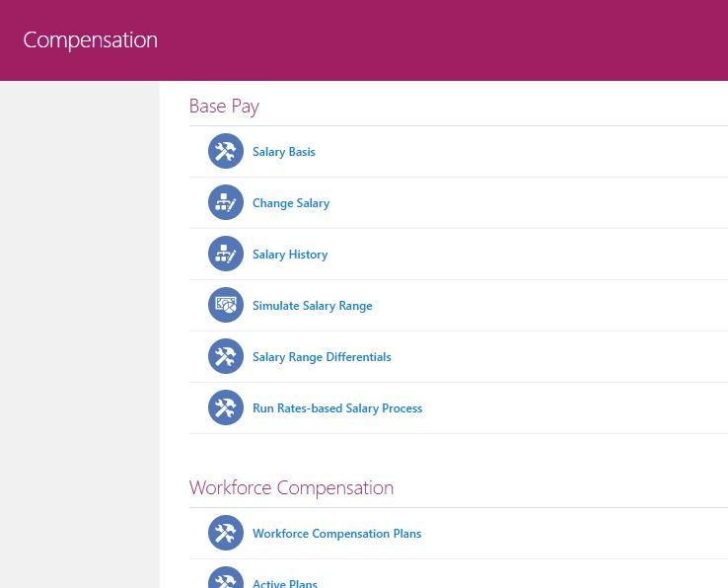Click the Compensation page title
The image size is (728, 588).
[91, 39]
